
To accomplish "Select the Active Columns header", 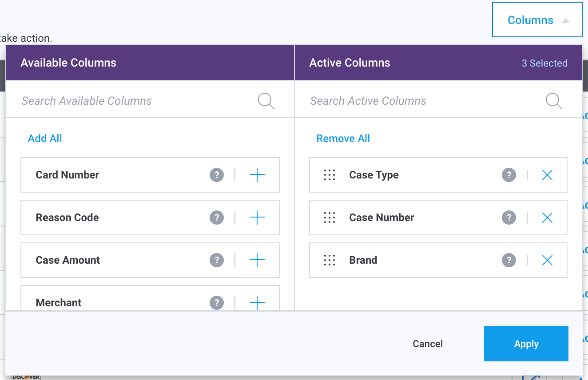I will [x=350, y=63].
